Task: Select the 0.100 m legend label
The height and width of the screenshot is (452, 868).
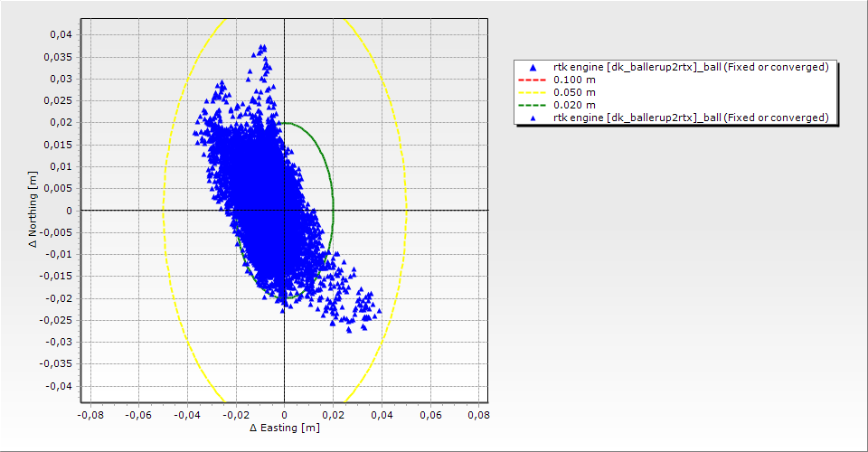Action: (574, 80)
